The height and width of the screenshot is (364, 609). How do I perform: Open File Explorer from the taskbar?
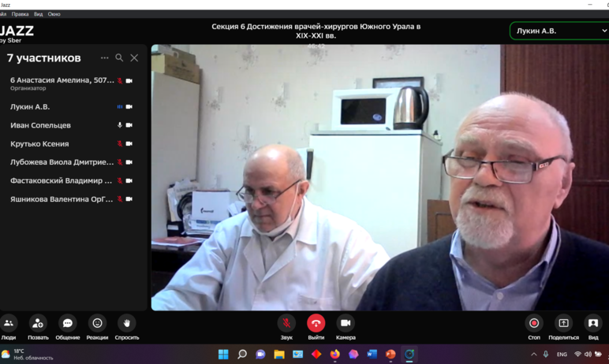tap(279, 354)
